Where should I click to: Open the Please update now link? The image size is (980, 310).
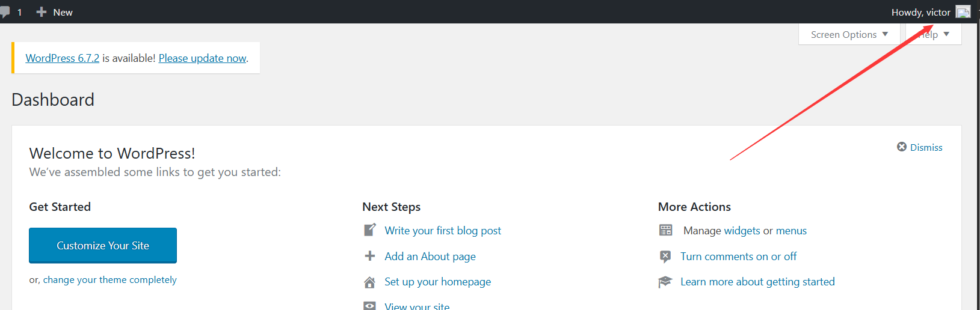pos(203,58)
